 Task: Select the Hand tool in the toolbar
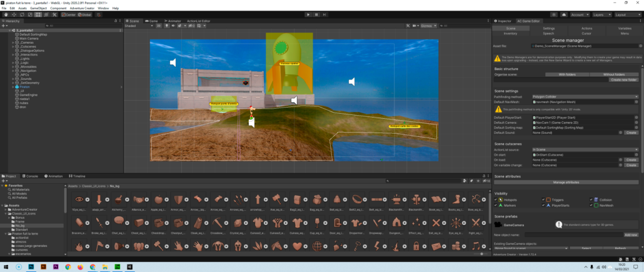[5, 14]
